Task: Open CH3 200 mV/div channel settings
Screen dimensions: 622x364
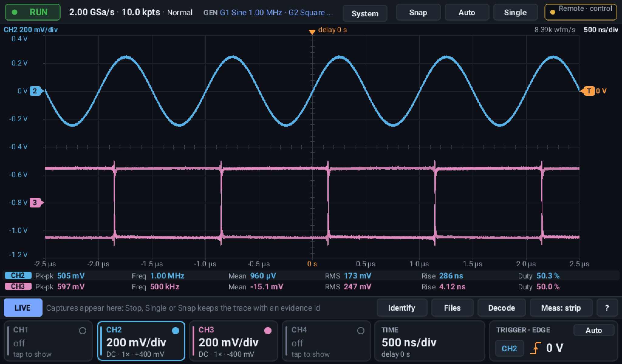Action: [233, 341]
